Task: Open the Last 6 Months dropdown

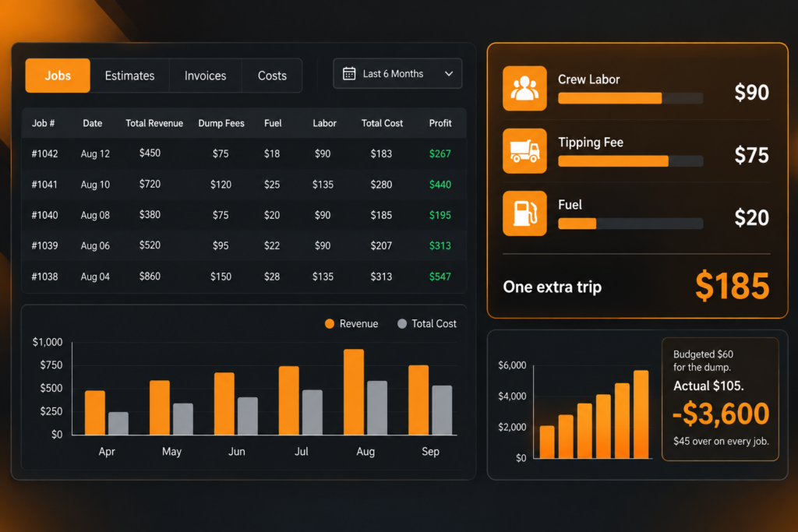Action: click(397, 74)
